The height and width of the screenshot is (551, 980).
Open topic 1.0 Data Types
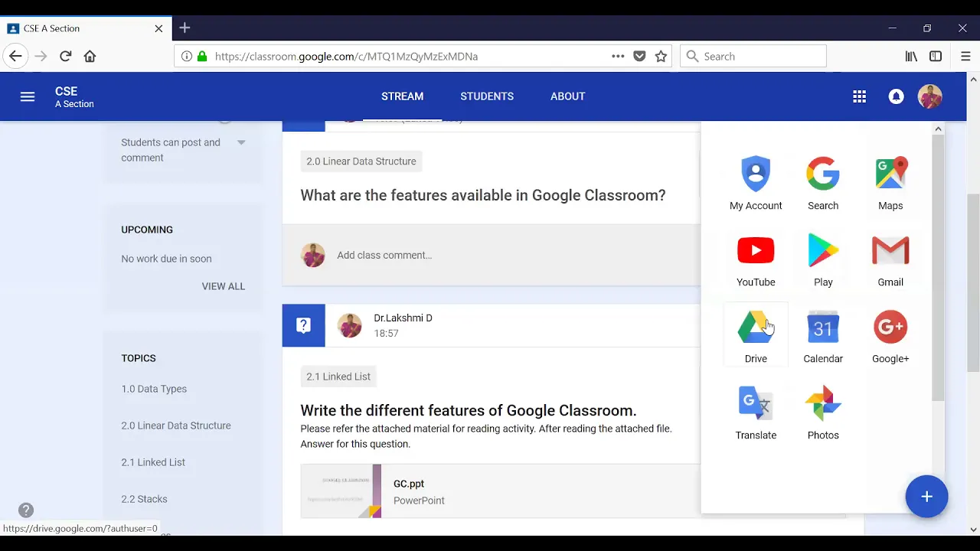point(154,389)
